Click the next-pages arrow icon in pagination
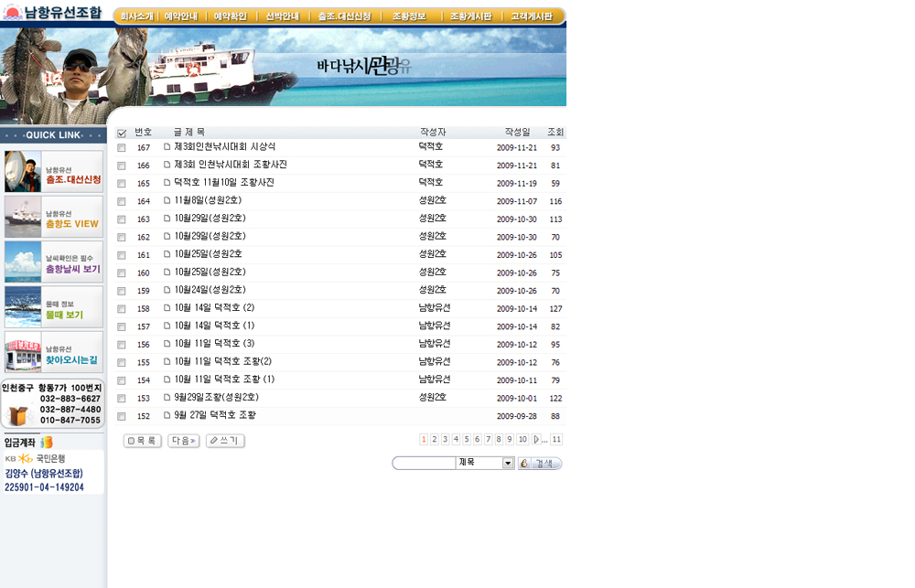Image resolution: width=915 pixels, height=588 pixels. point(536,440)
